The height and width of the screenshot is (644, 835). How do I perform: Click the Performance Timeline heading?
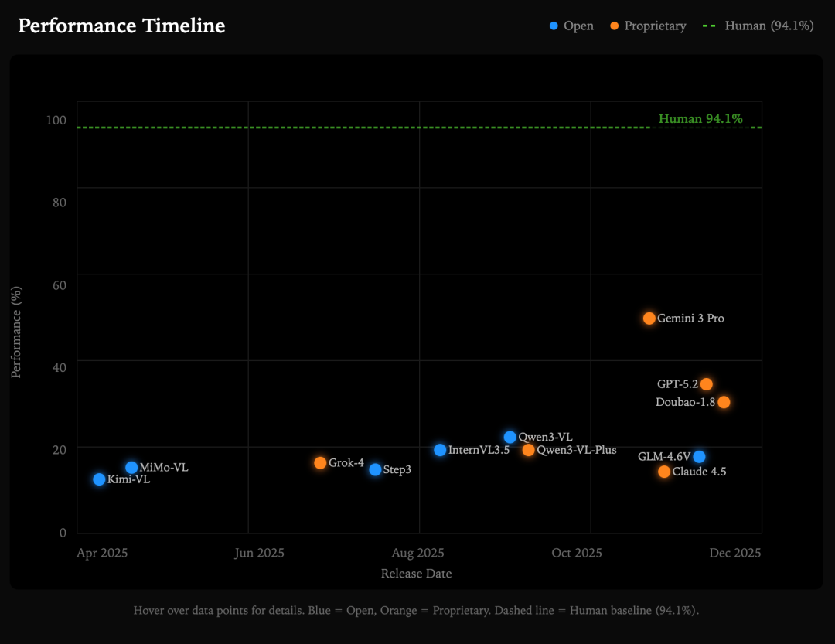121,26
